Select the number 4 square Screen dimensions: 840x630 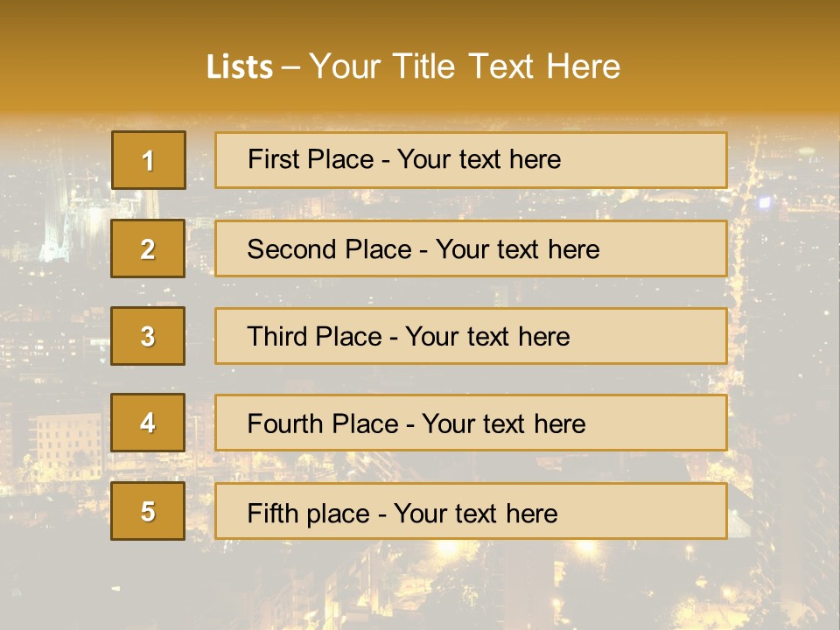pos(148,423)
